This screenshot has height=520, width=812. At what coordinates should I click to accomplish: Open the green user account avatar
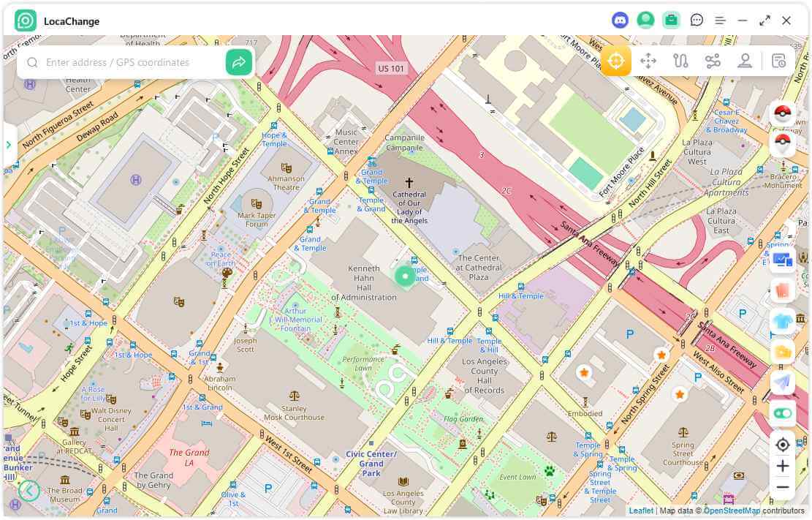click(645, 20)
